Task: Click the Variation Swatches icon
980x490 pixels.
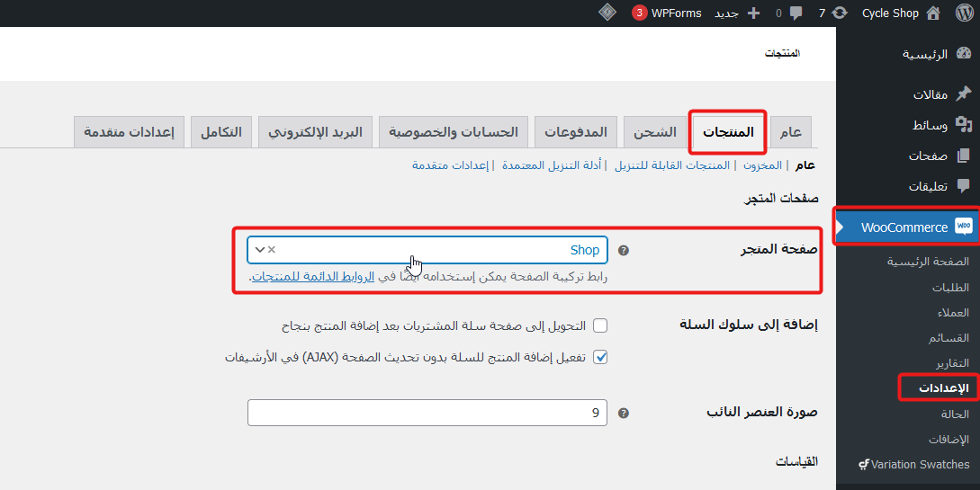Action: click(x=864, y=465)
